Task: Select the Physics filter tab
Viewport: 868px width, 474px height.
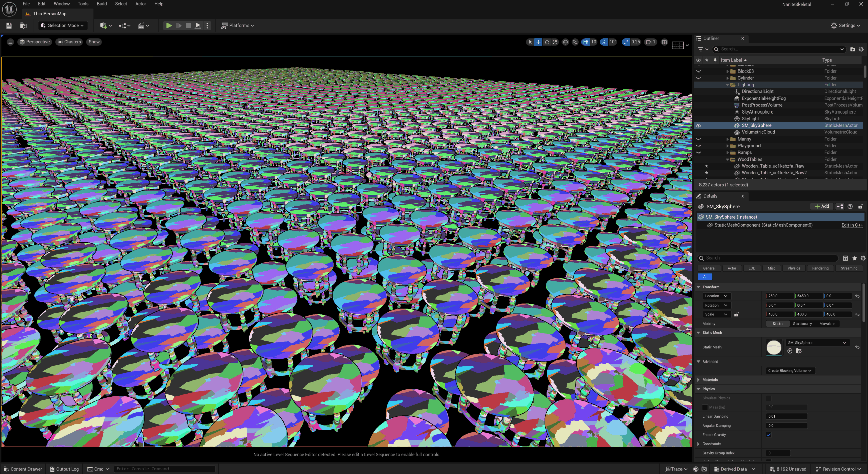Action: [x=794, y=268]
